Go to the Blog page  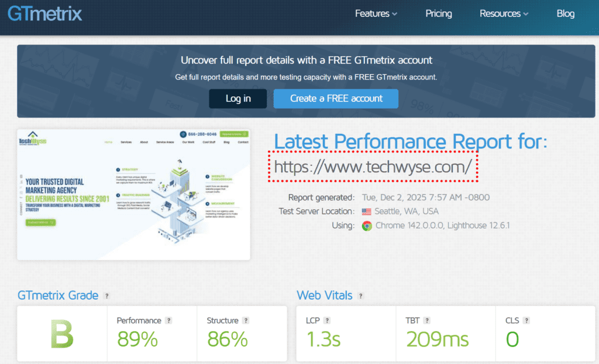click(x=566, y=13)
